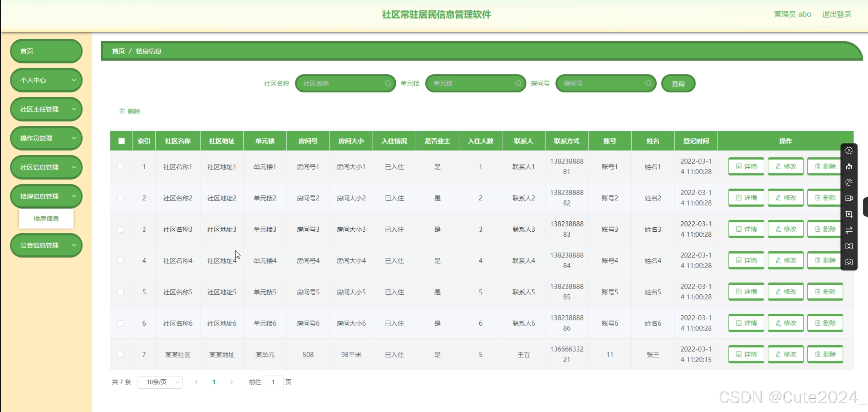Click 楼房信息 in the breadcrumb
Screen dimensions: 868x412
(149, 51)
